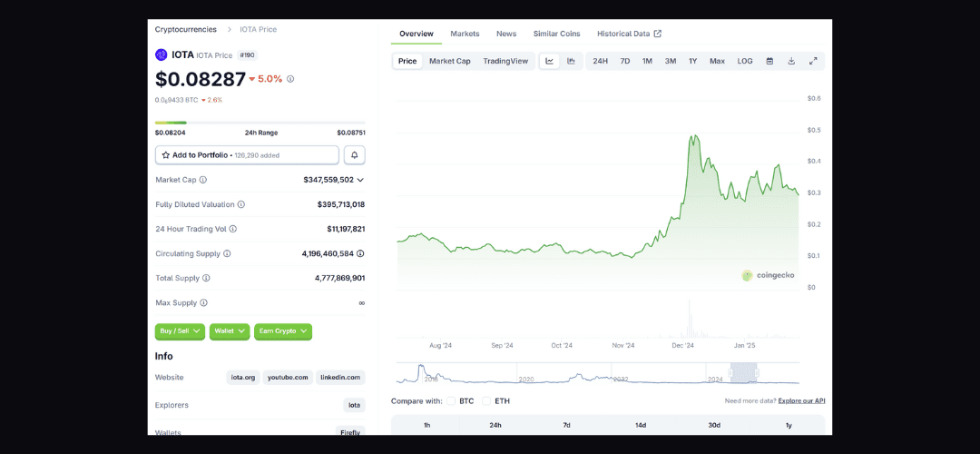Click the notification bell icon
Viewport: 980px width, 454px height.
355,154
